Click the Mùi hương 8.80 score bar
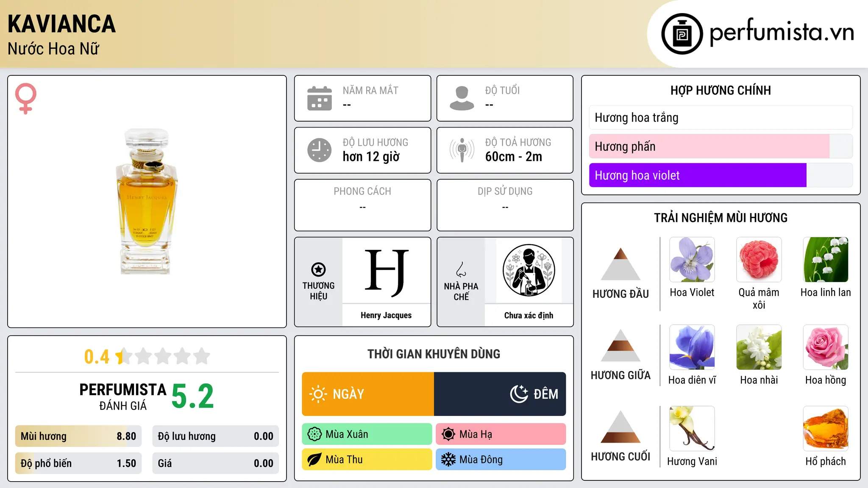This screenshot has height=488, width=868. [x=78, y=436]
